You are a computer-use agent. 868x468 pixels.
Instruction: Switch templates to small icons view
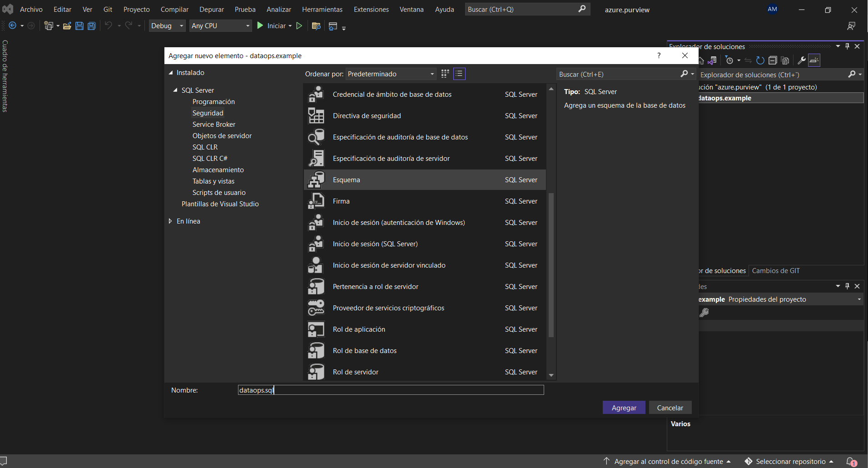(445, 74)
